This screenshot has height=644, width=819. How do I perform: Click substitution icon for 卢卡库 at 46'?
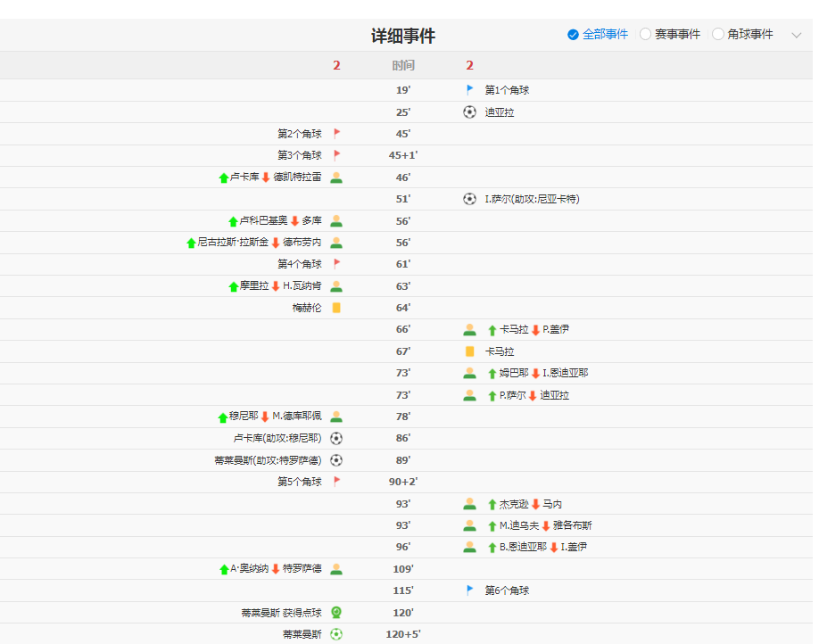[336, 178]
